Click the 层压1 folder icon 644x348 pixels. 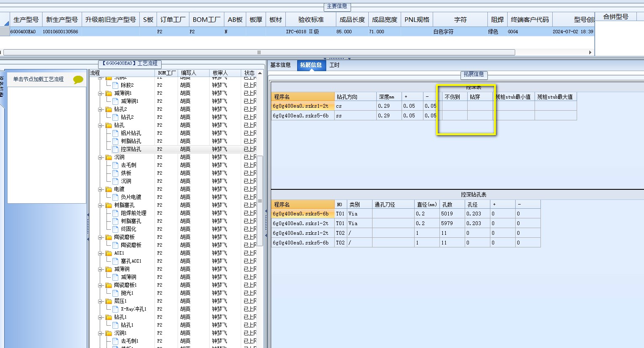(109, 301)
